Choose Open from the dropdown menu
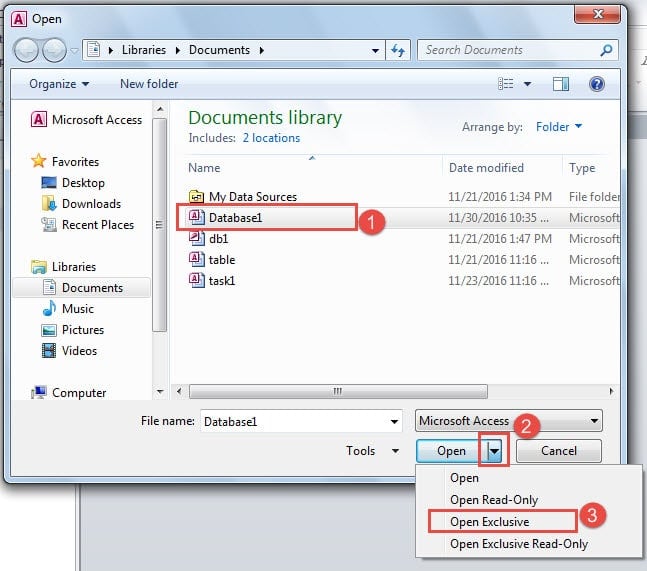Viewport: 647px width, 571px height. 464,478
